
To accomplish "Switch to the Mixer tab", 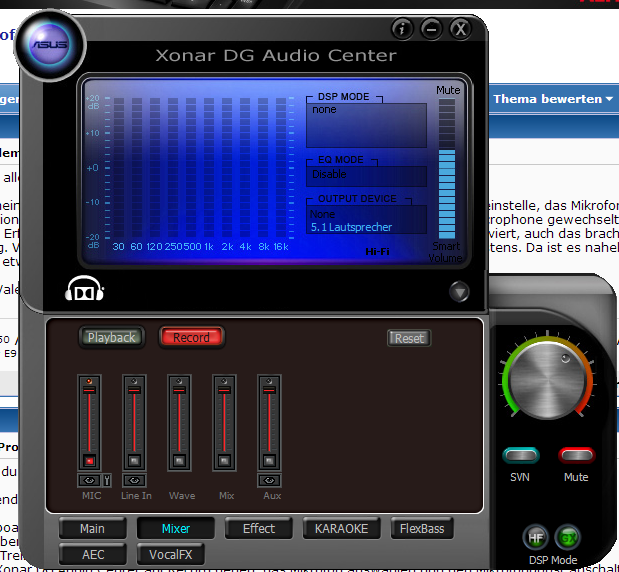I will [x=176, y=528].
